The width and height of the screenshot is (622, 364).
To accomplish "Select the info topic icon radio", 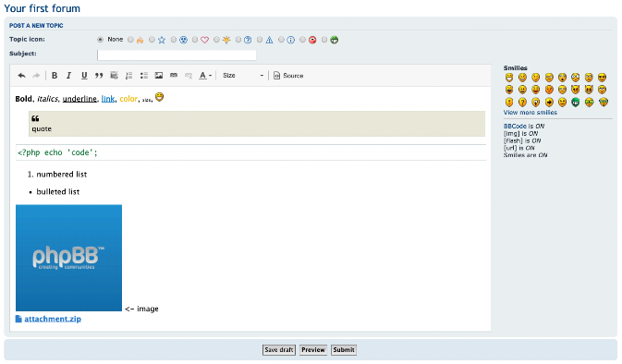I will click(281, 40).
